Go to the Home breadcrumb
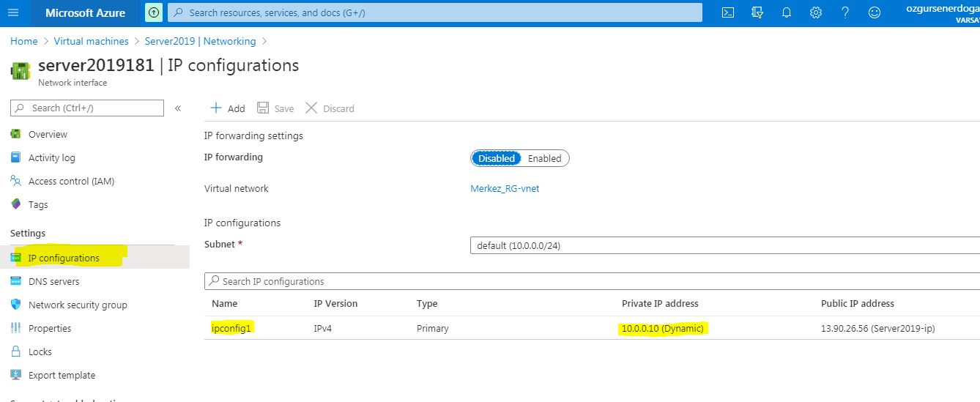Viewport: 980px width, 402px height. (24, 41)
